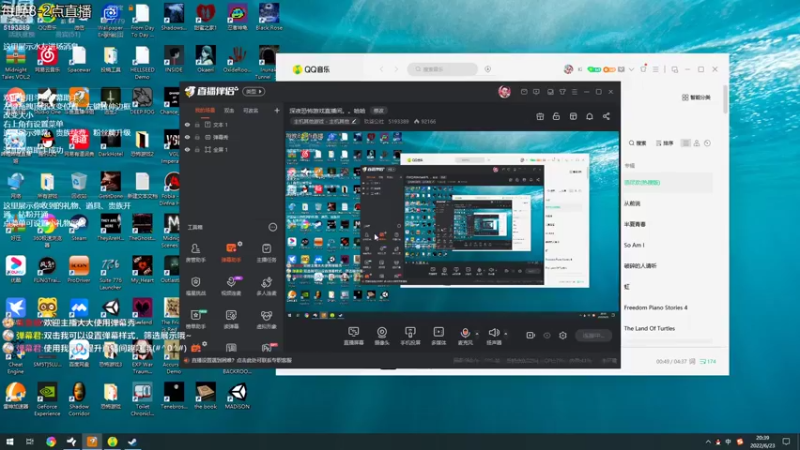Viewport: 800px width, 450px height.
Task: Open 主播任务 tool
Action: [266, 253]
